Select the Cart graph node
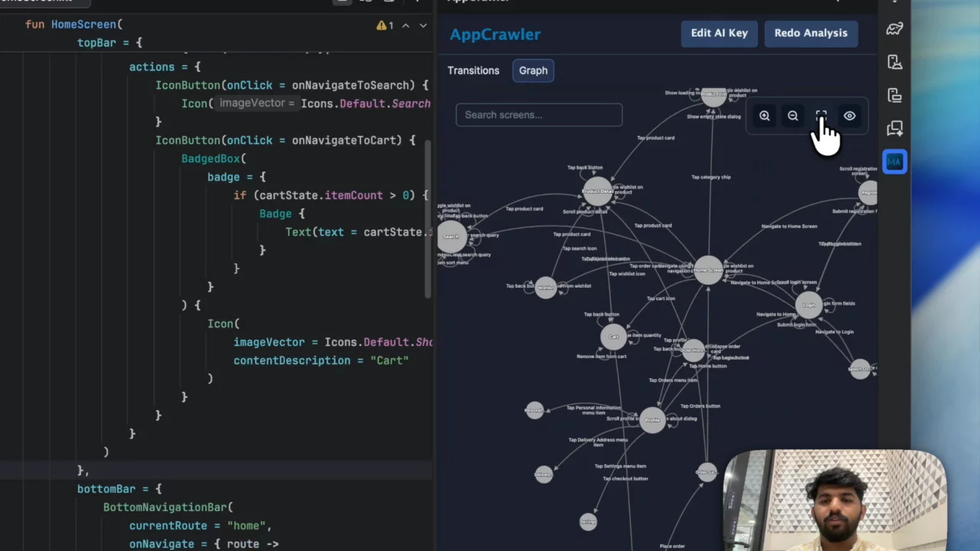Viewport: 980px width, 551px height. [613, 337]
